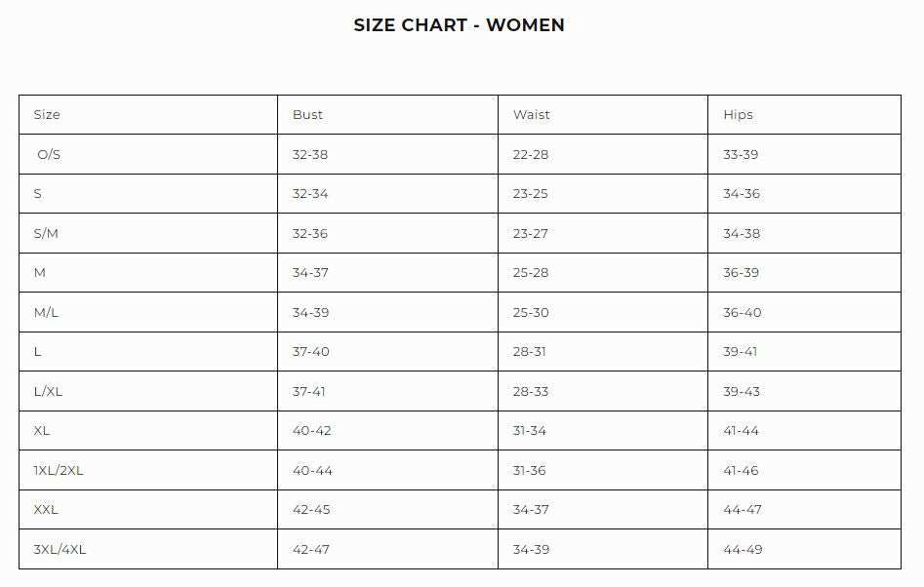Select the 'O/S' size cell

49,155
